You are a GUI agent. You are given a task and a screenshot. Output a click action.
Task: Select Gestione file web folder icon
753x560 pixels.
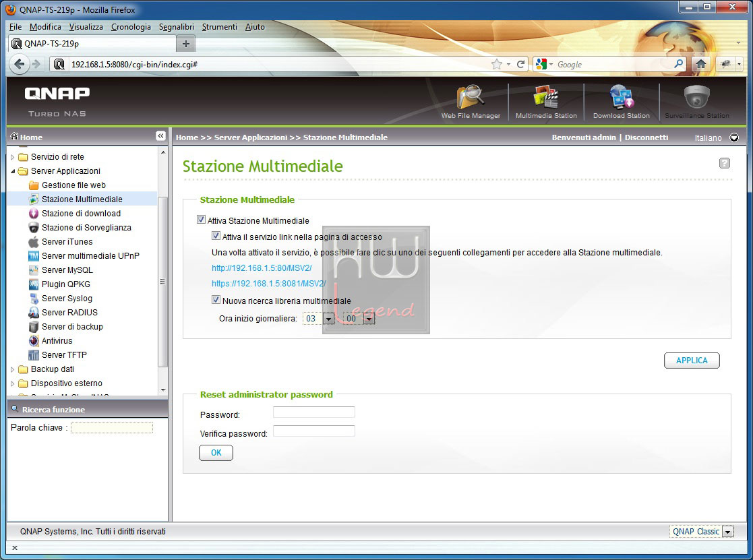coord(34,185)
